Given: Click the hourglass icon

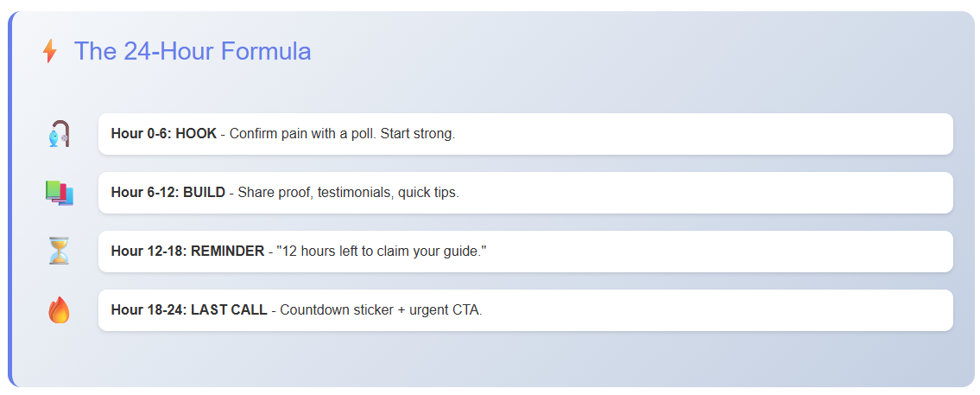Looking at the screenshot, I should click(59, 252).
